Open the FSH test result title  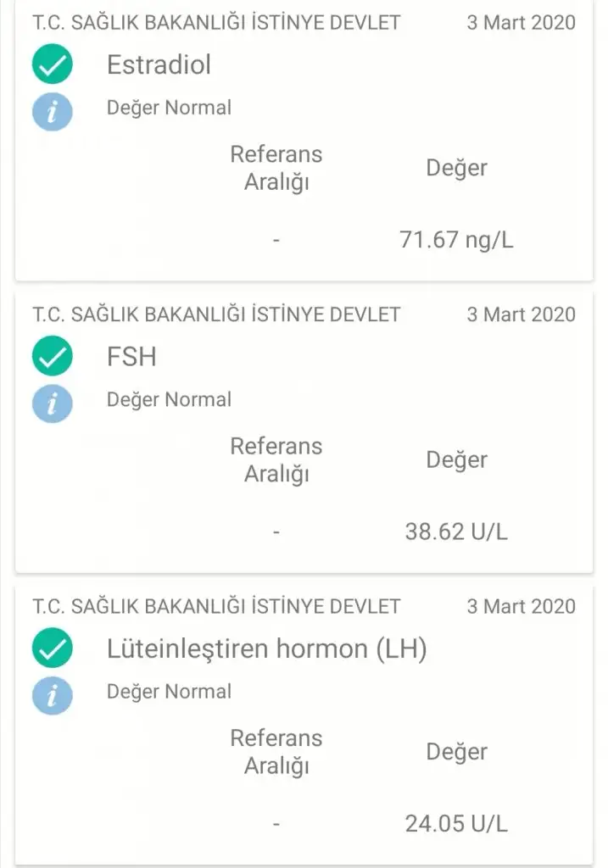click(131, 356)
